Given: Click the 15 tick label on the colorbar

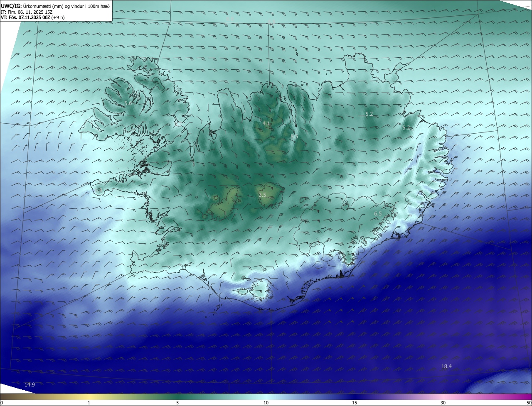Looking at the screenshot, I should (355, 403).
